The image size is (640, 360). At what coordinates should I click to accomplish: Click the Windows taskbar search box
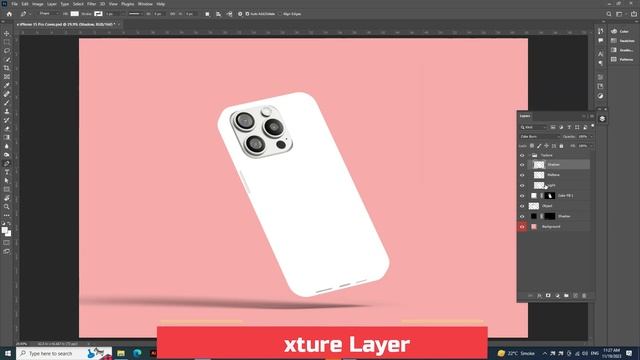pyautogui.click(x=64, y=353)
